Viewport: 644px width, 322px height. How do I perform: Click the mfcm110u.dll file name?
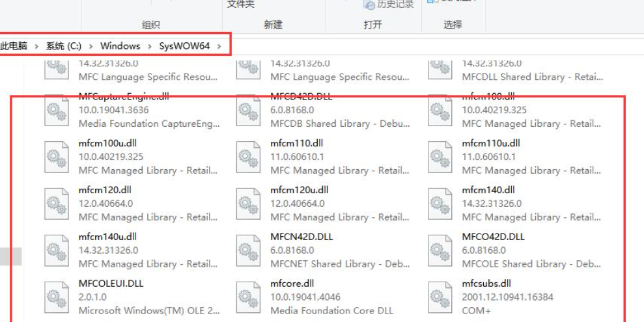491,144
